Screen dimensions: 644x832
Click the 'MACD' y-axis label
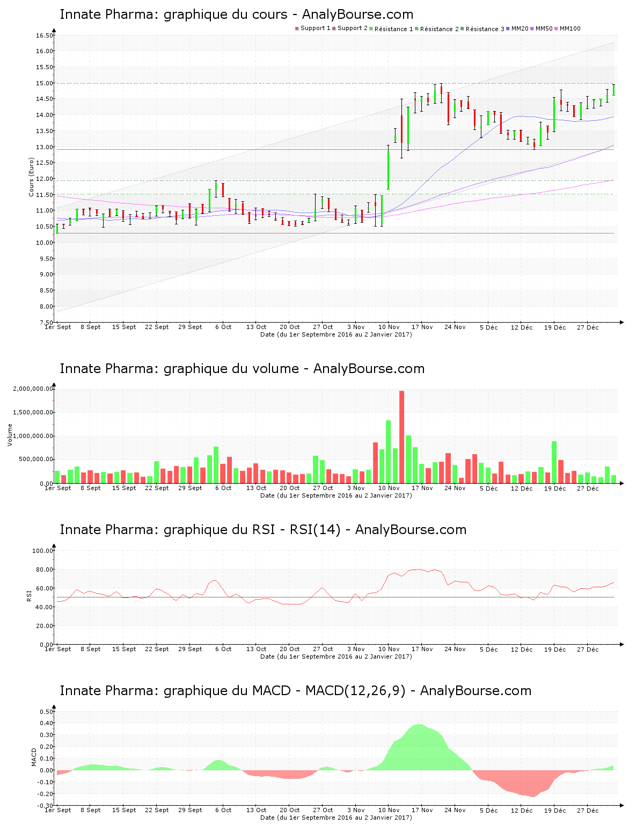(x=34, y=757)
